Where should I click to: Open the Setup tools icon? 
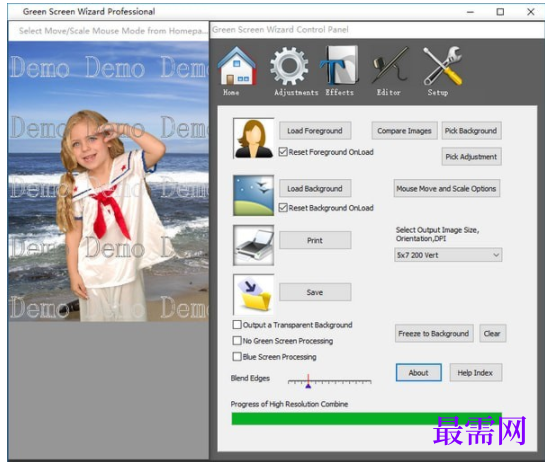pos(442,66)
